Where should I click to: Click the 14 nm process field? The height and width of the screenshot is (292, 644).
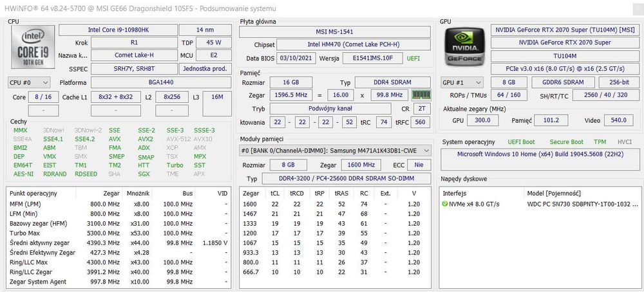pos(205,30)
